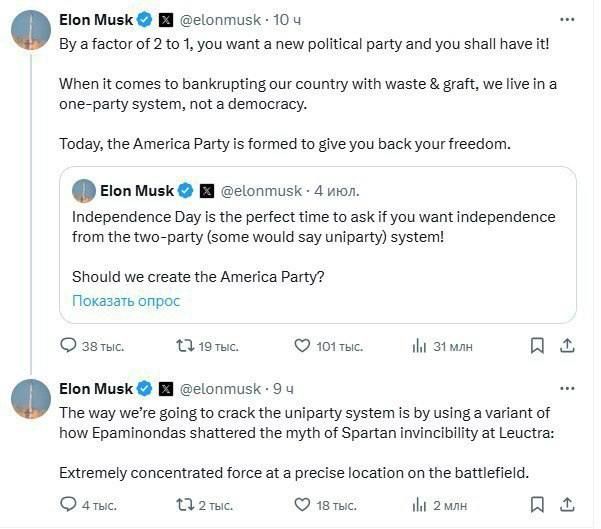
Task: Bookmark the Epaminondas tweet
Action: pos(537,505)
